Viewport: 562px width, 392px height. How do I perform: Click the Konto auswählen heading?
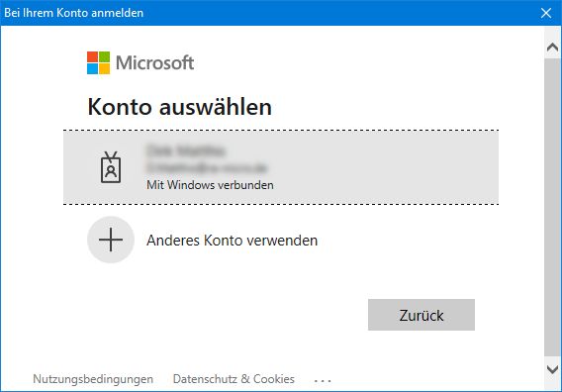tap(179, 107)
